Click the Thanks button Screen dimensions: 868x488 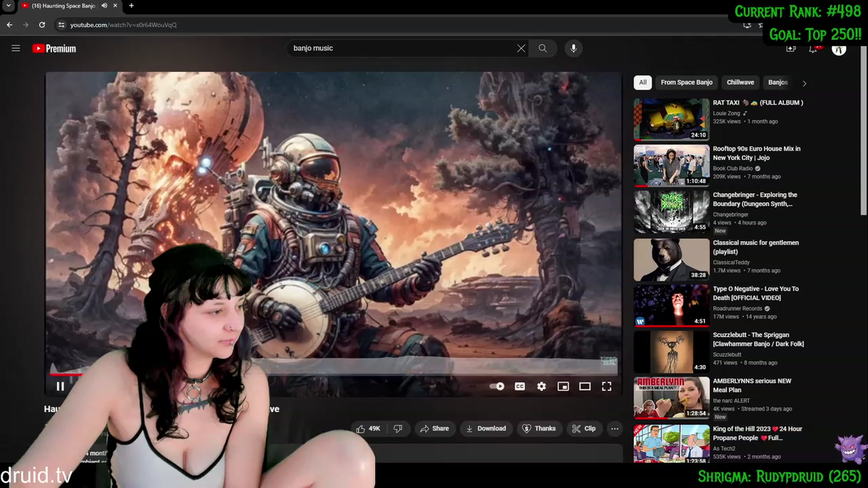tap(539, 429)
